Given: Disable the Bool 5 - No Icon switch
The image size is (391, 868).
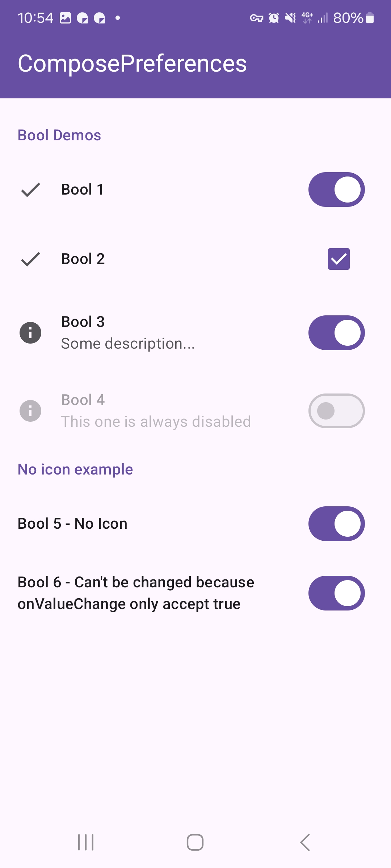Looking at the screenshot, I should coord(337,524).
